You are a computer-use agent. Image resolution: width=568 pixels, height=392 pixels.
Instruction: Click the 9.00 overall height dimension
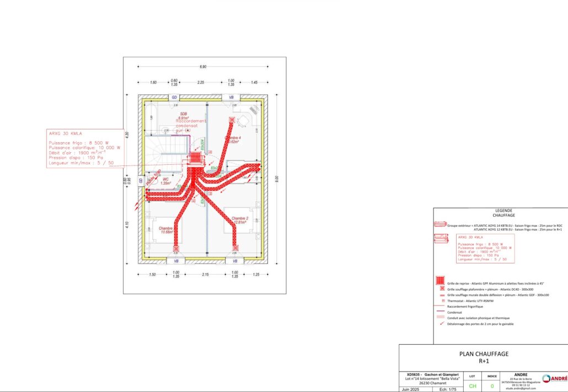click(277, 179)
